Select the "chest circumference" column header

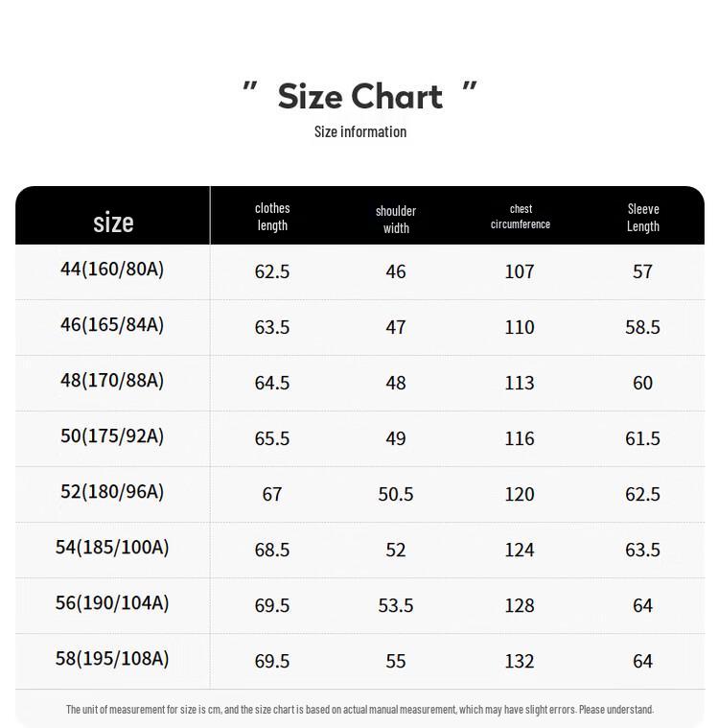click(521, 217)
